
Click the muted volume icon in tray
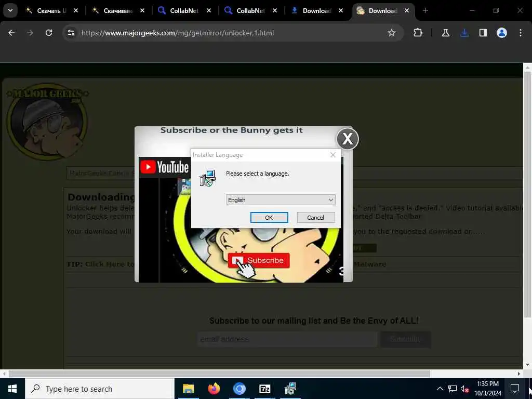[x=464, y=389]
